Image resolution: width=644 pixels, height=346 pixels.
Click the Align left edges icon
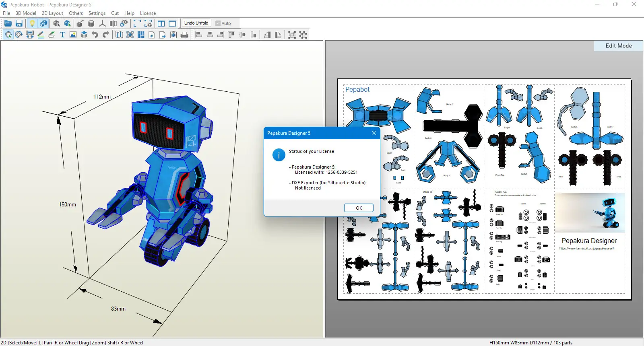click(x=199, y=35)
